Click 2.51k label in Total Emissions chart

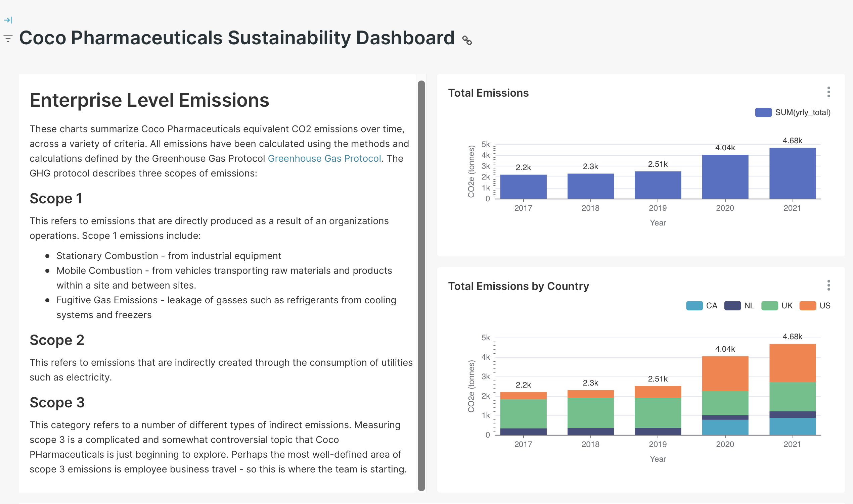point(658,164)
